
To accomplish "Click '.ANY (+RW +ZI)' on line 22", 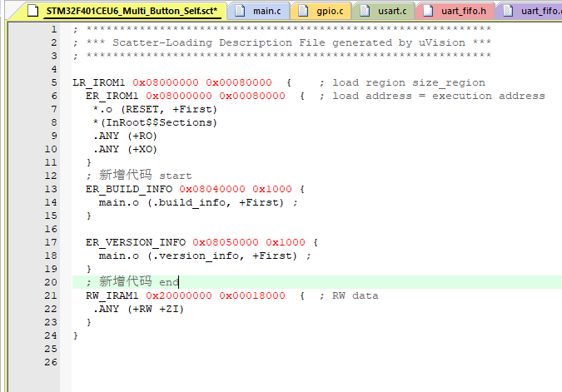I will coord(138,310).
